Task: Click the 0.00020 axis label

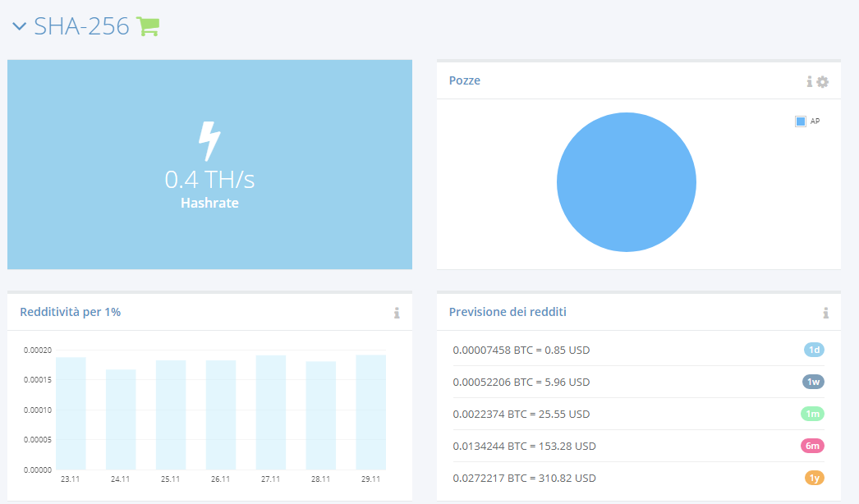Action: [38, 350]
